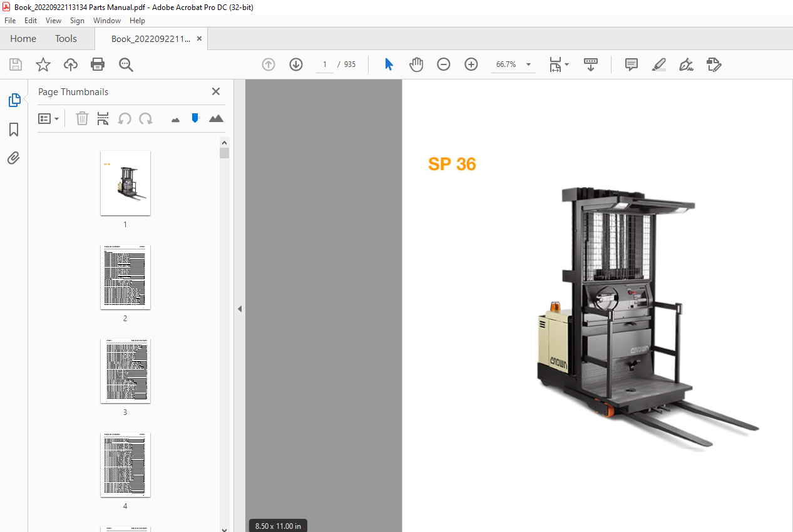Activate the Hand pan tool
Image resolution: width=793 pixels, height=532 pixels.
pyautogui.click(x=416, y=64)
